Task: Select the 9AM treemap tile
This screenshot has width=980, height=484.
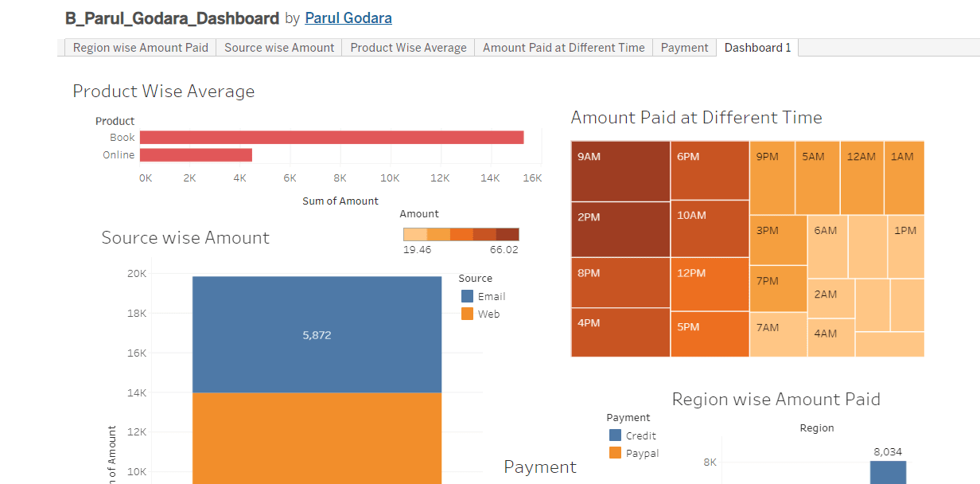Action: pyautogui.click(x=620, y=171)
